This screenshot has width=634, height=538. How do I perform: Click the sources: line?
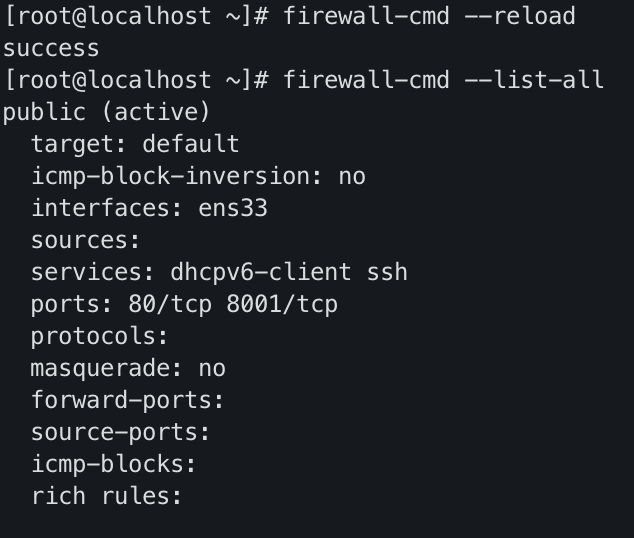(x=86, y=240)
